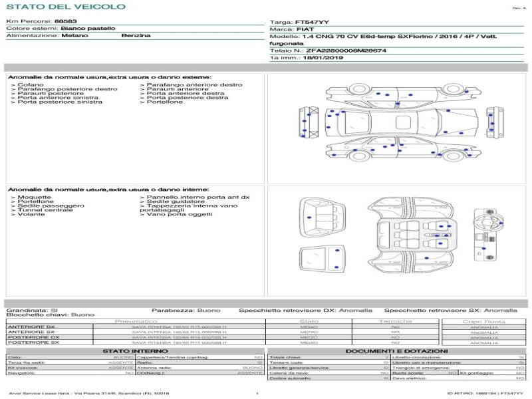
Task: Select the Blocchetto chiavi: Buono field
Action: [x=51, y=315]
